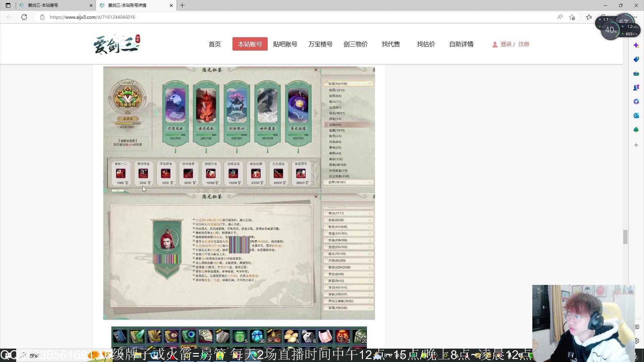Screen dimensions: 644x362
Task: Select 金钱(5/5) in the category list
Action: 349,125
